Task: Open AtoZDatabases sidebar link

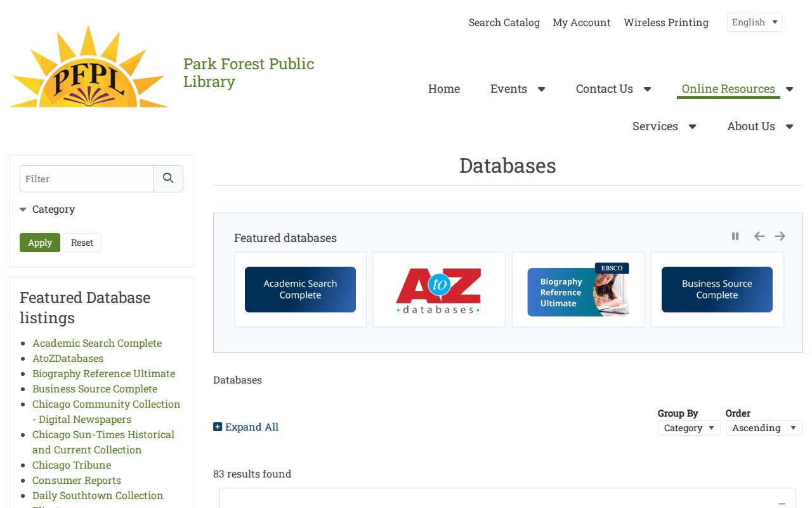Action: (x=68, y=358)
